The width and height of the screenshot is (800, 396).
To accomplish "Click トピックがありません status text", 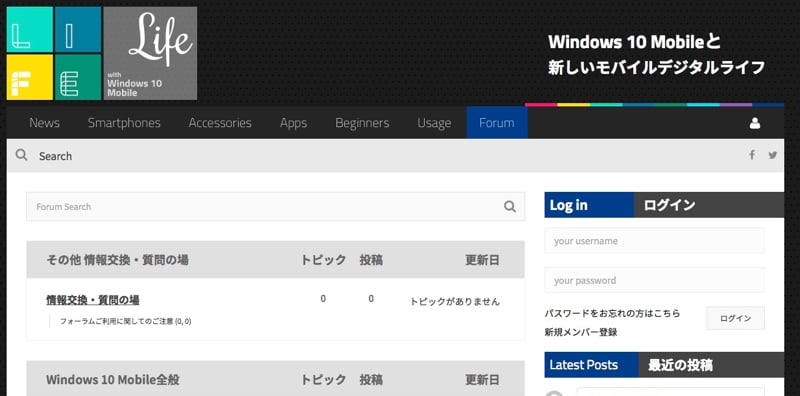I will 455,302.
